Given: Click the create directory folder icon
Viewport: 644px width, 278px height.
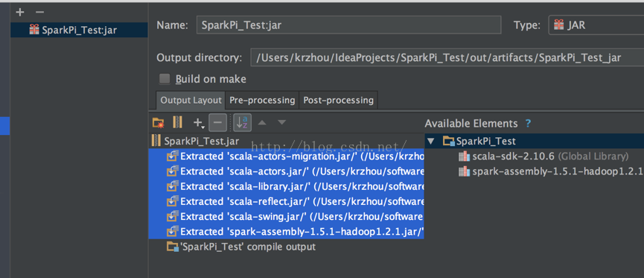Looking at the screenshot, I should (158, 122).
